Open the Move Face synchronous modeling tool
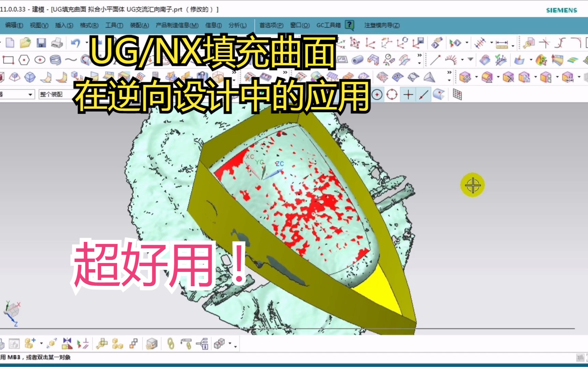The height and width of the screenshot is (367, 588). (x=465, y=77)
